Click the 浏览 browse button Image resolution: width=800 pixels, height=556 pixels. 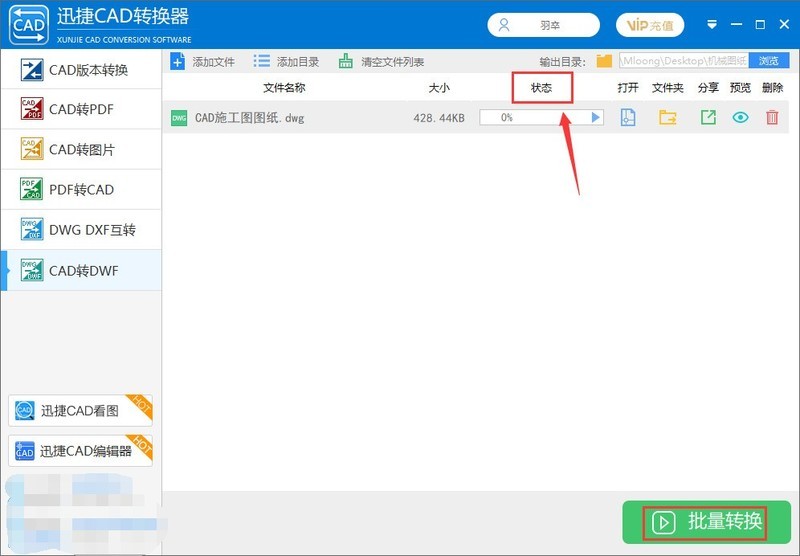[x=768, y=61]
